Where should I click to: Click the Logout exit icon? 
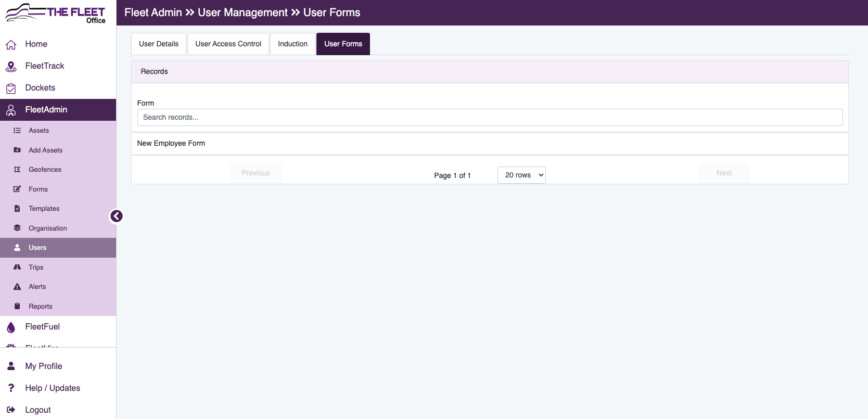coord(11,410)
